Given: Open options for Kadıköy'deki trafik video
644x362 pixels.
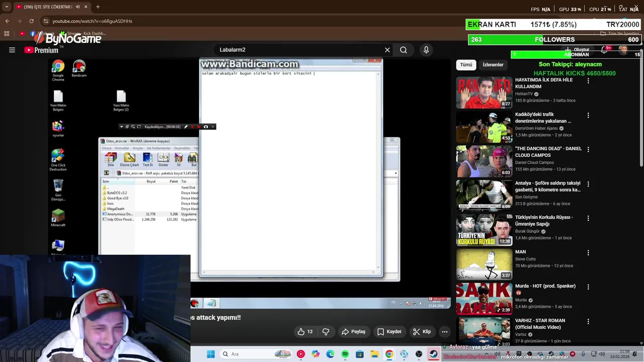Looking at the screenshot, I should tap(588, 115).
